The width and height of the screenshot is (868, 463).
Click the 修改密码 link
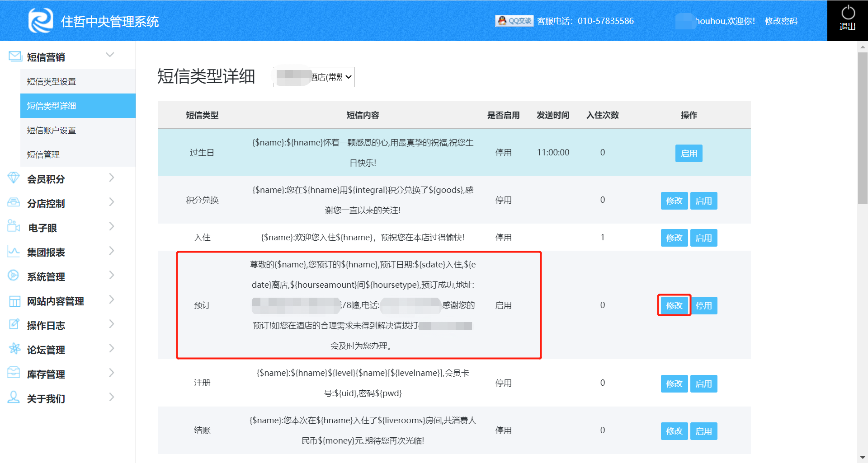[781, 21]
